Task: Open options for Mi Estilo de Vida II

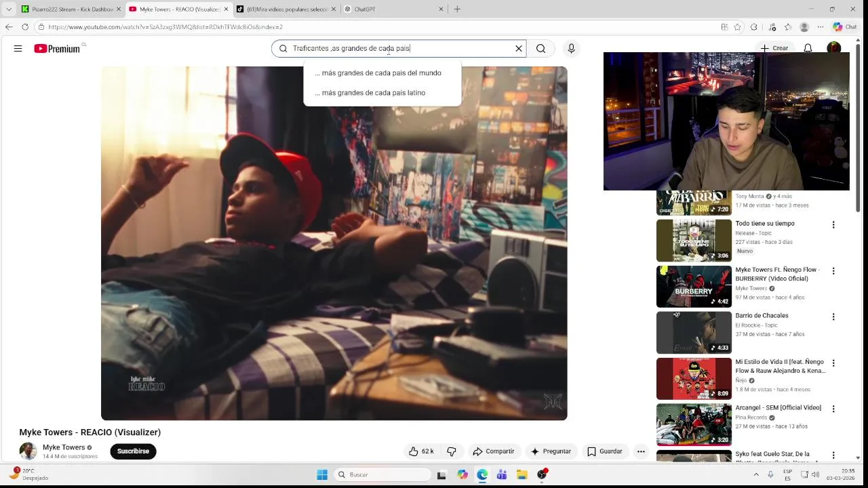Action: pyautogui.click(x=833, y=363)
